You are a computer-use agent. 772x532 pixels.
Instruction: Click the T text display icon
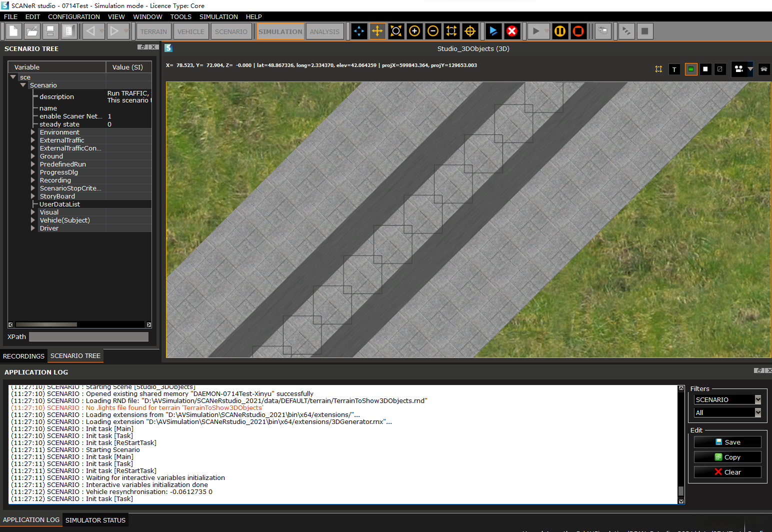674,69
